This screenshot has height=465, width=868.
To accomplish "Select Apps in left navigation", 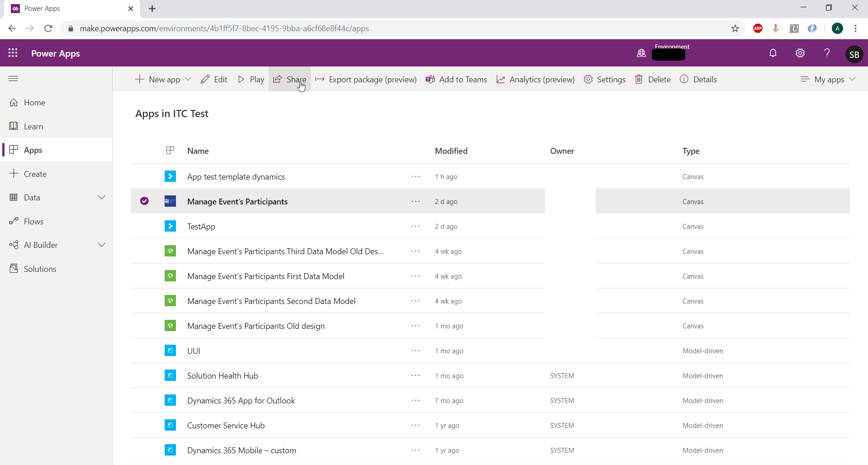I will tap(56, 150).
